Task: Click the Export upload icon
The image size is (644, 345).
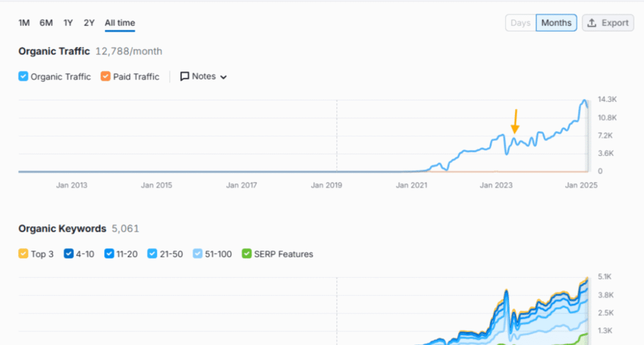Action: (591, 23)
